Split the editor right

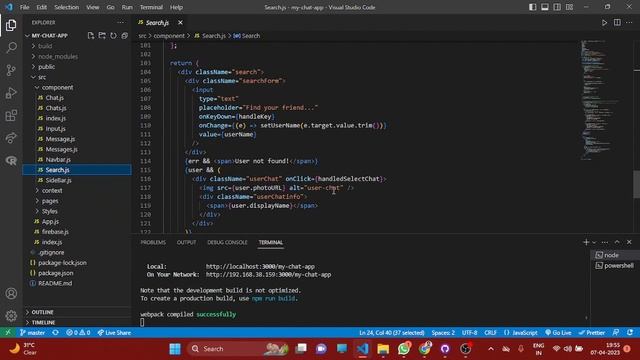coord(617,23)
